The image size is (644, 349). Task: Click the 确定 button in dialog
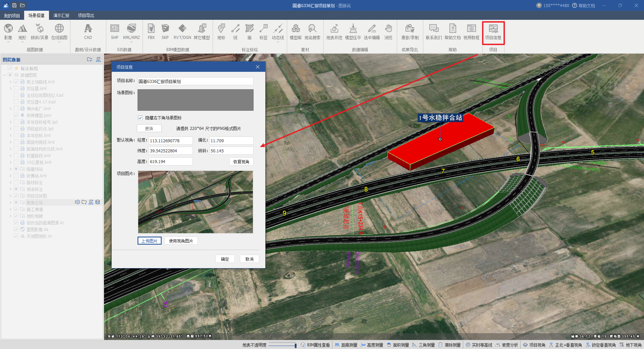pos(225,259)
